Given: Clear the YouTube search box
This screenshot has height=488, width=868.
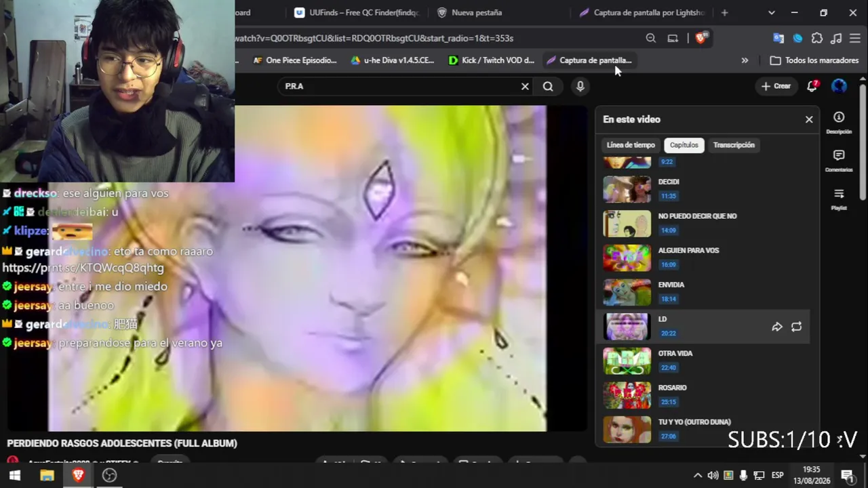Looking at the screenshot, I should (525, 86).
